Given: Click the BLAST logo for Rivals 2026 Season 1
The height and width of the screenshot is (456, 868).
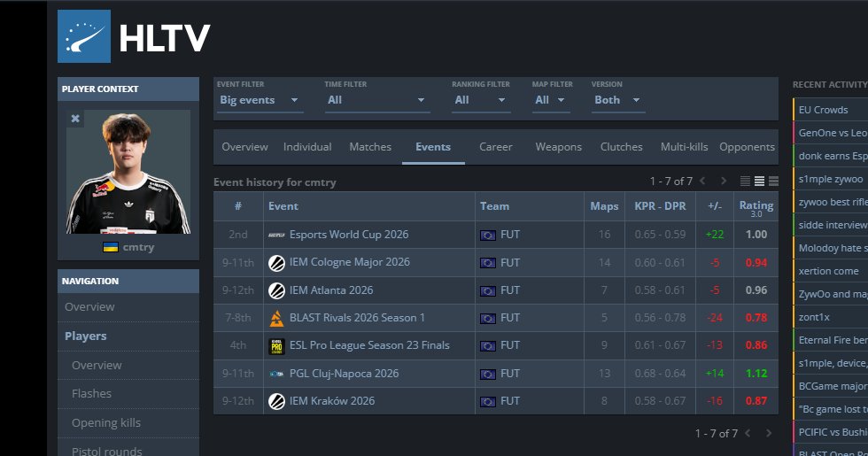Looking at the screenshot, I should pyautogui.click(x=276, y=318).
